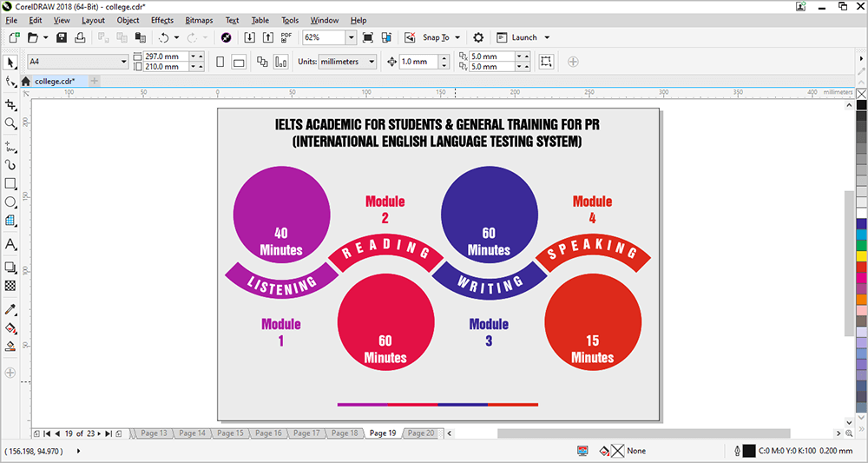Open zoom level 62% dropdown
868x463 pixels.
pos(351,37)
